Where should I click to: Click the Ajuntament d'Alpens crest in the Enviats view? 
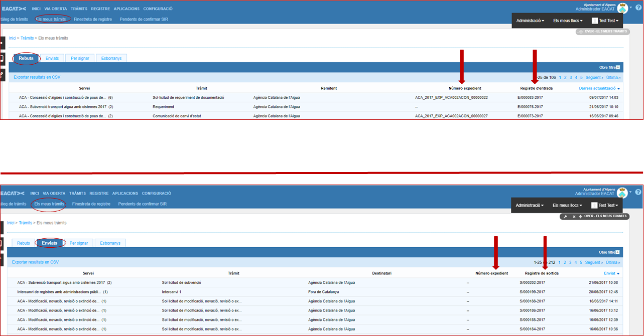coord(622,193)
